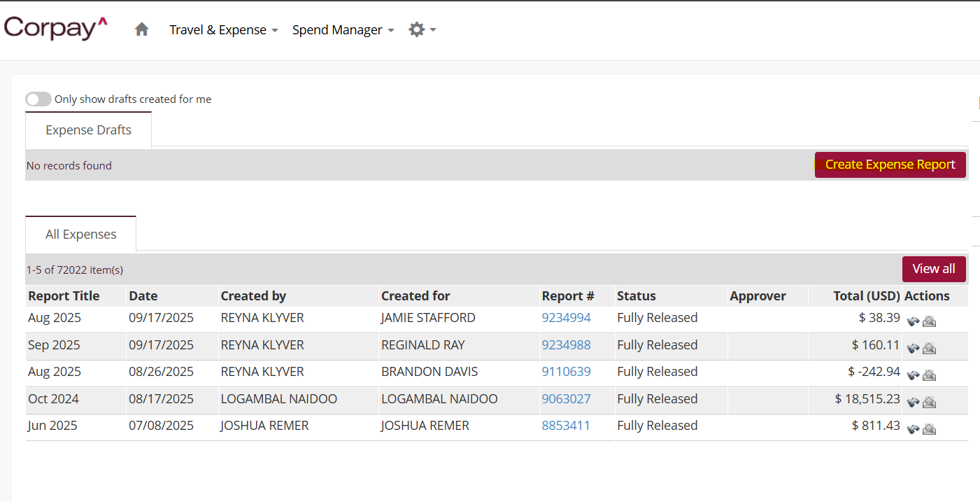Switch to the All Expenses tab

[81, 235]
